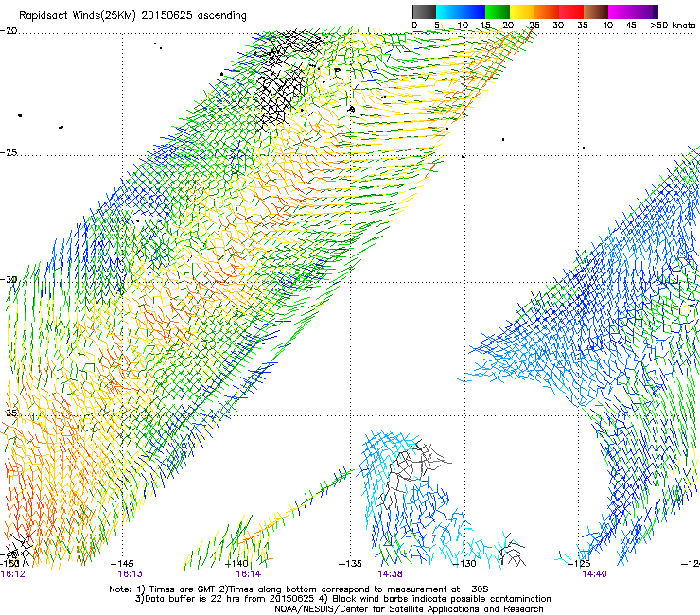Click the gray 0-5 knots legend swatch
The height and width of the screenshot is (615, 700).
(424, 11)
